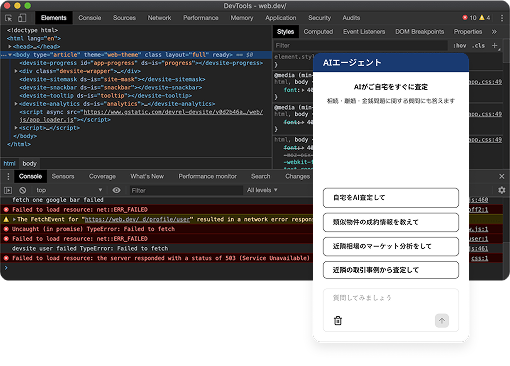
Task: Expand the FetchEvent warning message
Action: click(x=14, y=219)
